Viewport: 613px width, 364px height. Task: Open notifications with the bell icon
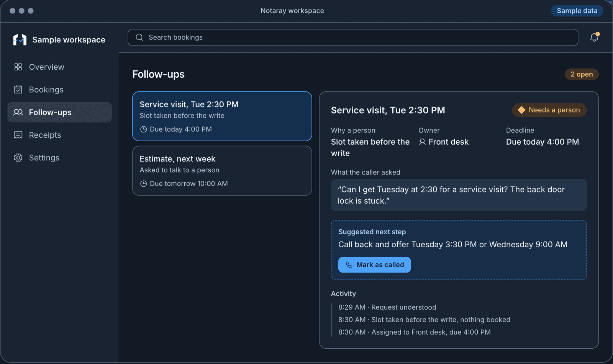pyautogui.click(x=594, y=37)
